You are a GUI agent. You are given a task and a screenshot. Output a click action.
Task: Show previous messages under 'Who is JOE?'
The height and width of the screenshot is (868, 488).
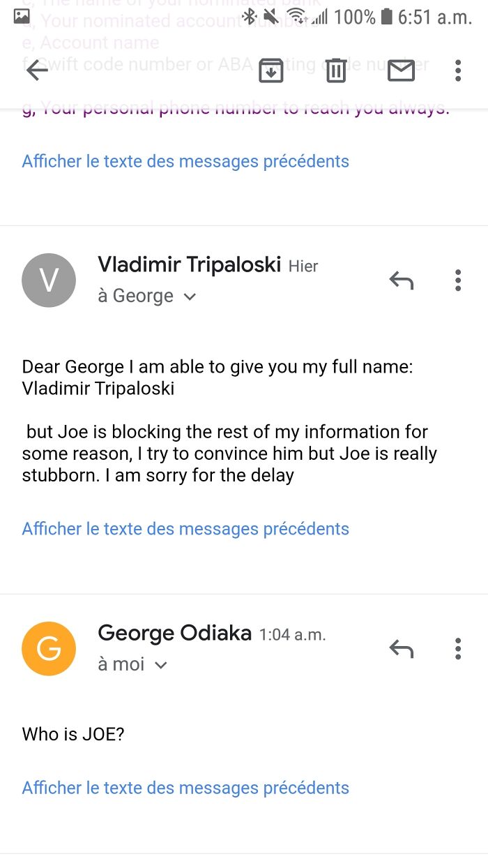click(x=185, y=788)
